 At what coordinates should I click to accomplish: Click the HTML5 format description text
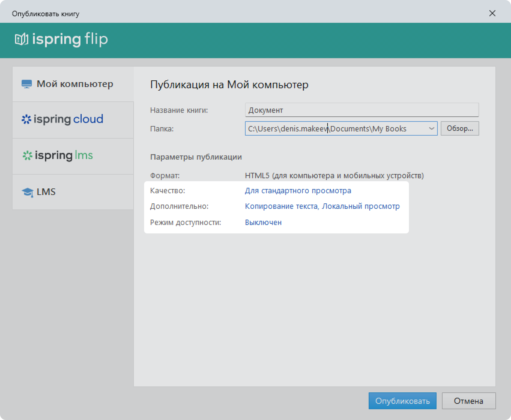tap(334, 175)
